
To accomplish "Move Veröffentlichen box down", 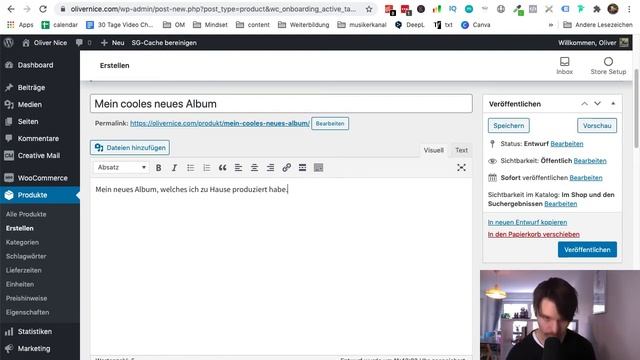I will 598,104.
